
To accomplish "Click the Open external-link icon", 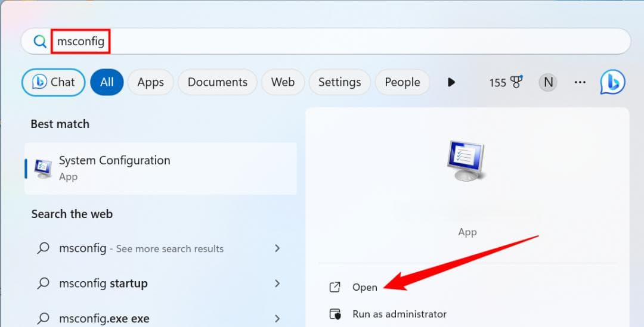I will (335, 287).
